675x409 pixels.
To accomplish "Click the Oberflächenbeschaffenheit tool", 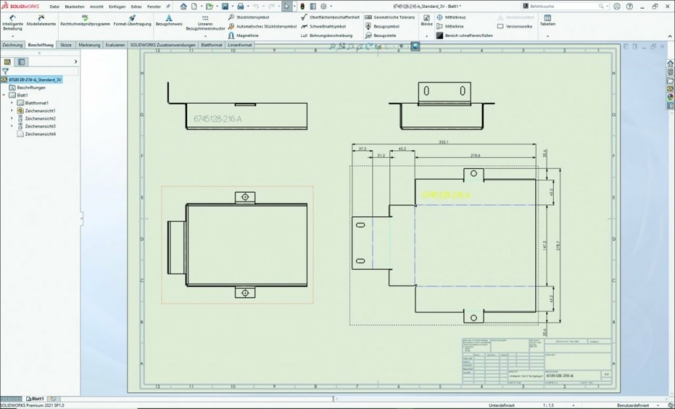I will click(332, 17).
